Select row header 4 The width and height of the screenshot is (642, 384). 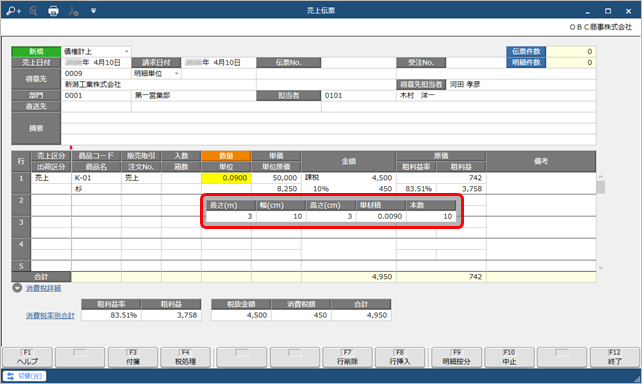(x=21, y=249)
